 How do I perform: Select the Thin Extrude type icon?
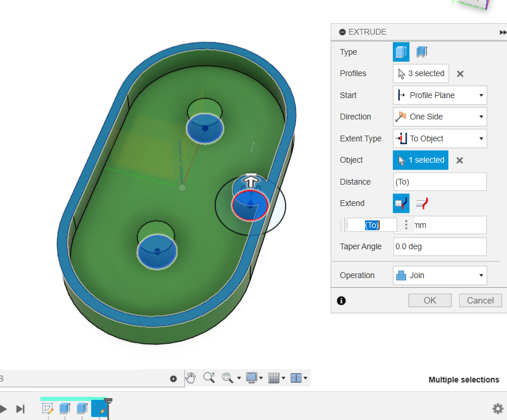point(422,52)
